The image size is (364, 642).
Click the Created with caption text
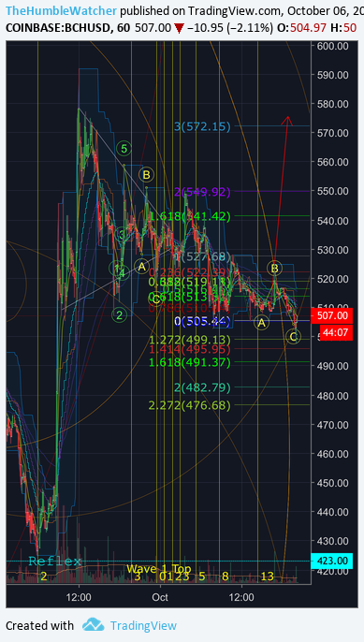tap(39, 625)
